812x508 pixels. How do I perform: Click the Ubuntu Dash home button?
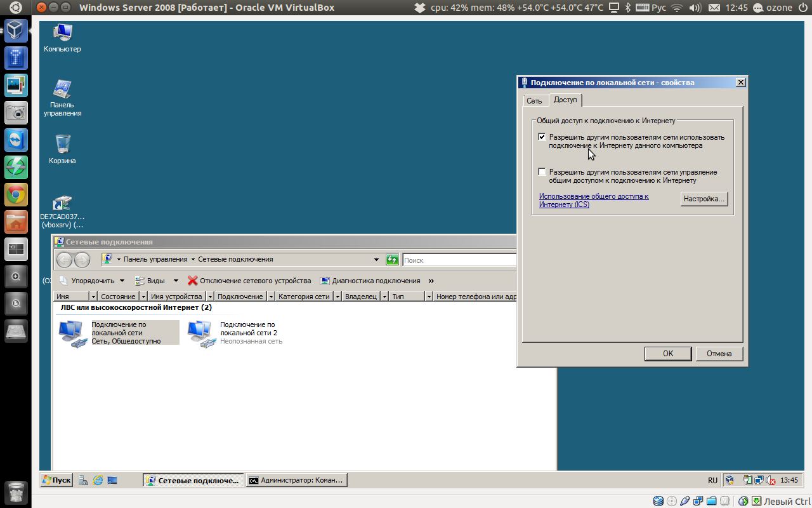(16, 8)
